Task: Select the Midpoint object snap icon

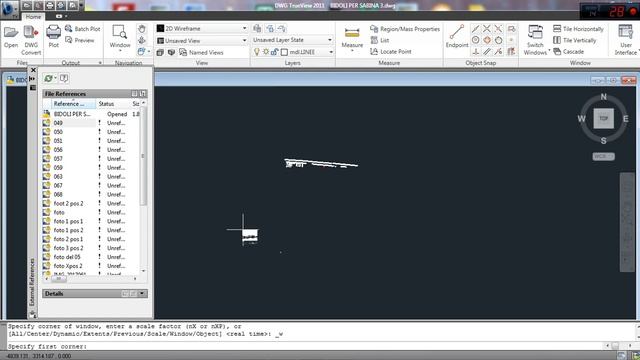Action: click(476, 29)
